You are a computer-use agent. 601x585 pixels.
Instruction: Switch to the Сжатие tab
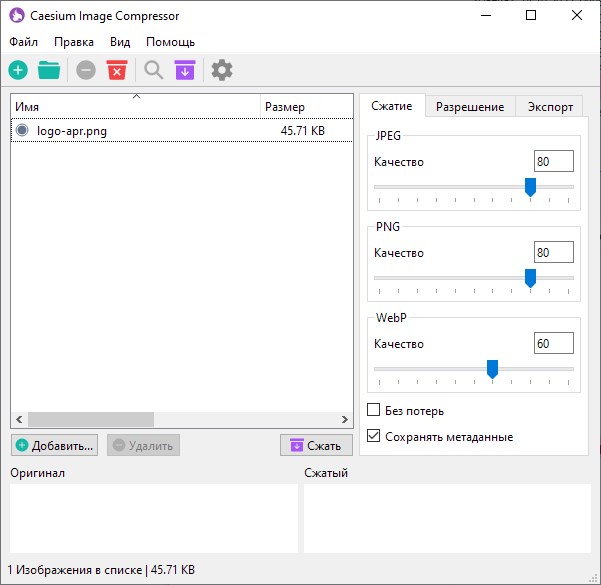[392, 106]
